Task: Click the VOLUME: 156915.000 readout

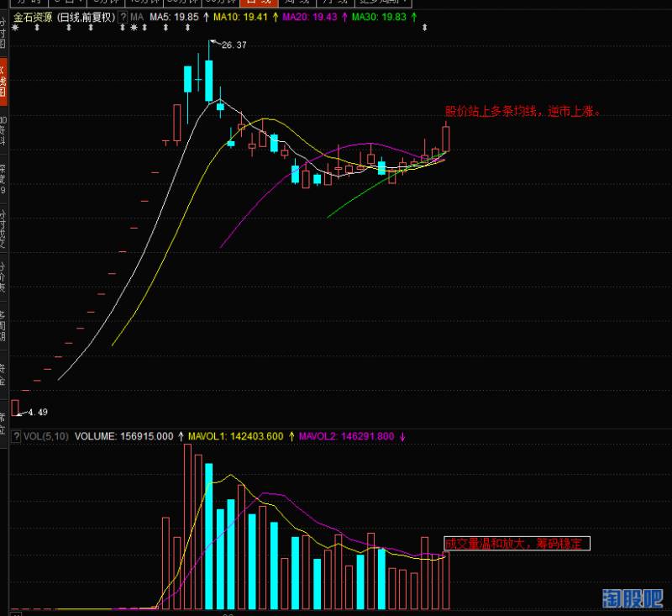Action: [123, 436]
